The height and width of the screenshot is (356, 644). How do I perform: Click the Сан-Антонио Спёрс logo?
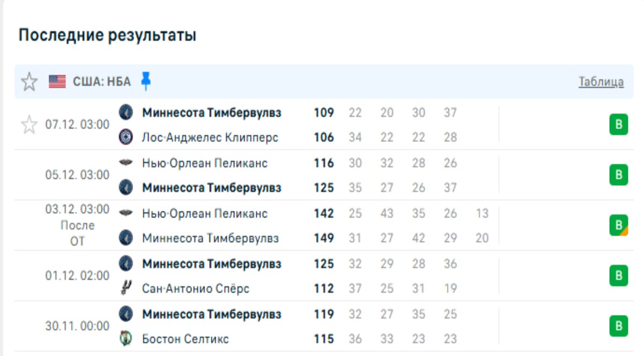(125, 289)
